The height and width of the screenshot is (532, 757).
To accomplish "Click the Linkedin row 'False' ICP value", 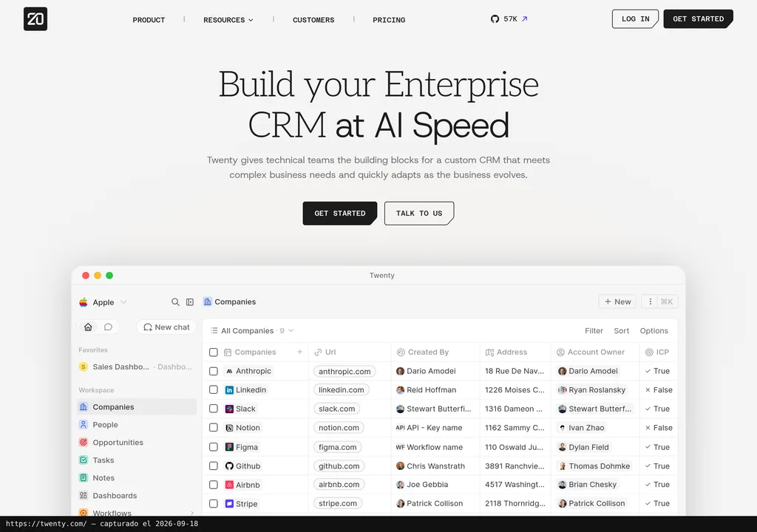I will coord(659,389).
